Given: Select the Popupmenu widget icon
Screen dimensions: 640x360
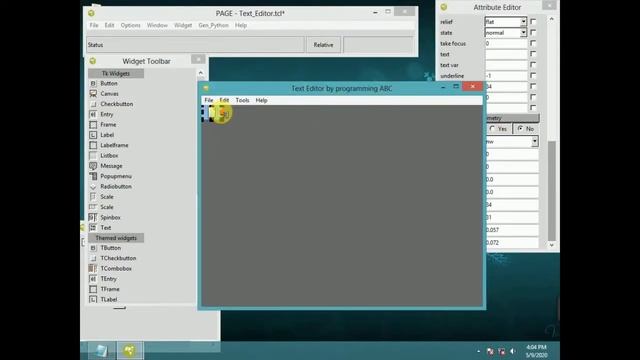Looking at the screenshot, I should pos(93,176).
